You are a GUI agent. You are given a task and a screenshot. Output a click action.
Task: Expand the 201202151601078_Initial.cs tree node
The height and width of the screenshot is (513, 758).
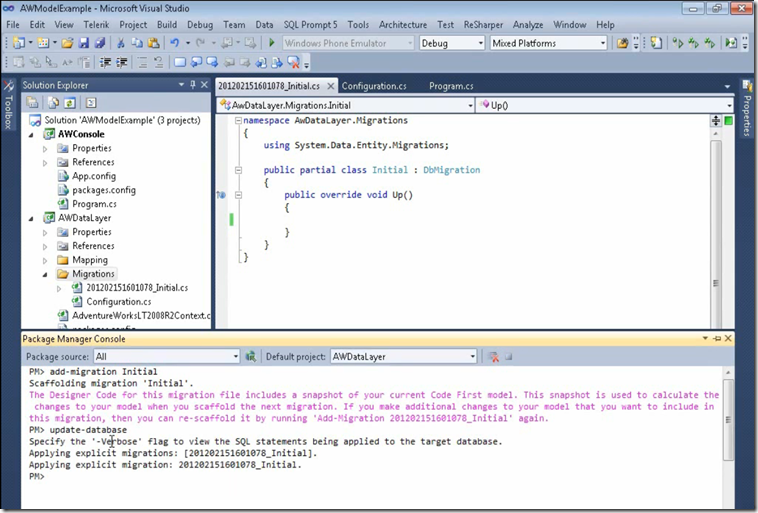click(59, 289)
